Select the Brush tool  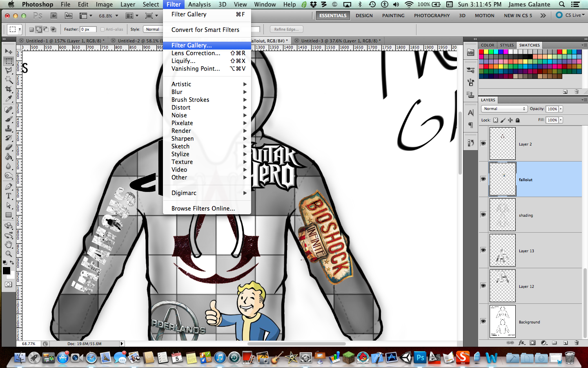[9, 119]
